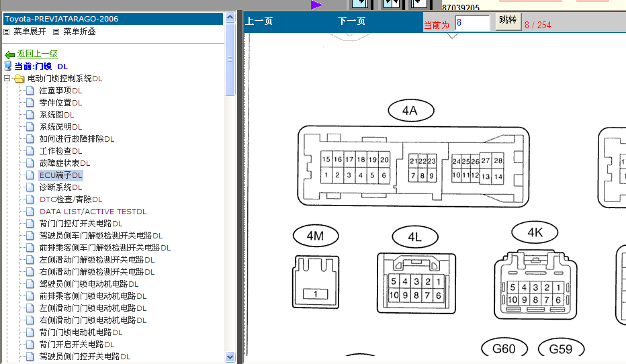Click the current page number input field
Image resolution: width=626 pixels, height=364 pixels.
[x=472, y=23]
